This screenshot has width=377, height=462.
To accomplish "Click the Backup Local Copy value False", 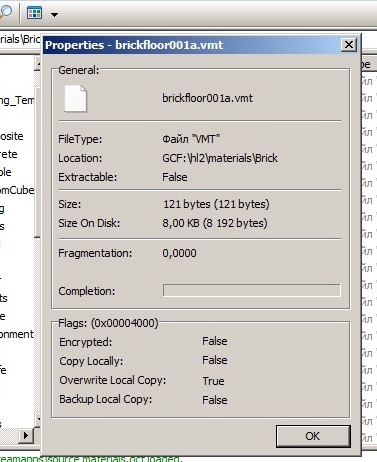I will point(215,400).
